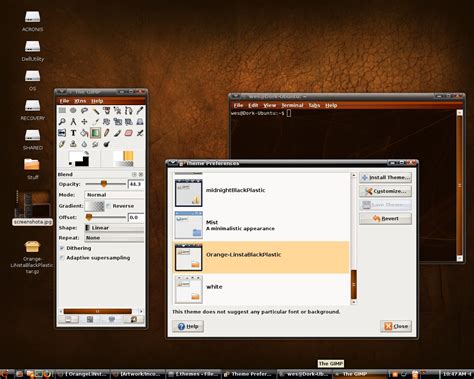474x379 pixels.
Task: Open the Tabs menu in the terminal
Action: tap(314, 105)
